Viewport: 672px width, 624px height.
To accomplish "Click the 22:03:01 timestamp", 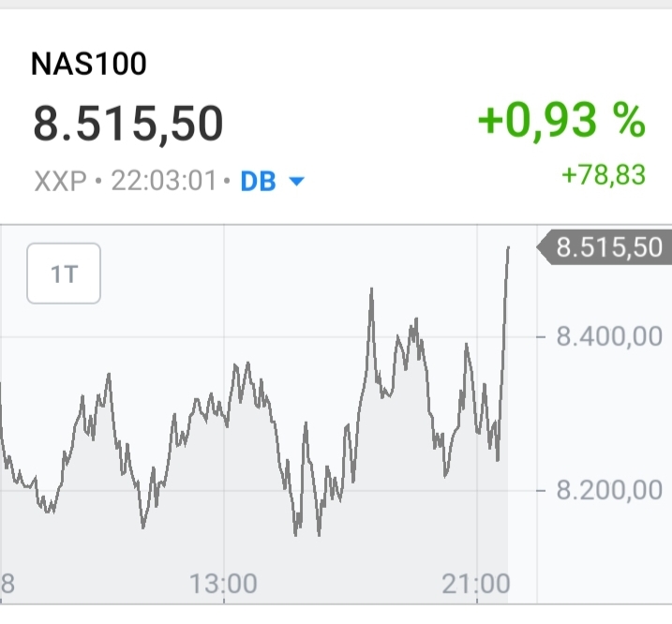I will click(x=164, y=181).
